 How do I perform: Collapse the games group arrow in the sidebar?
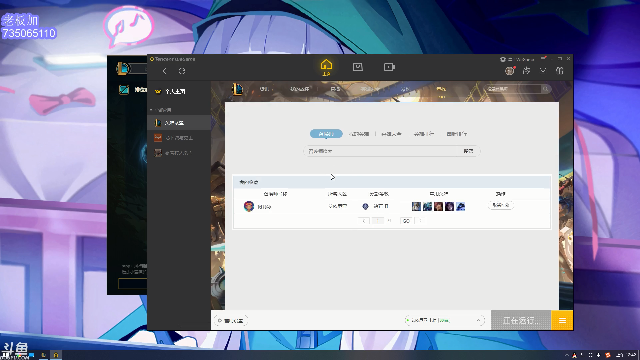151,110
